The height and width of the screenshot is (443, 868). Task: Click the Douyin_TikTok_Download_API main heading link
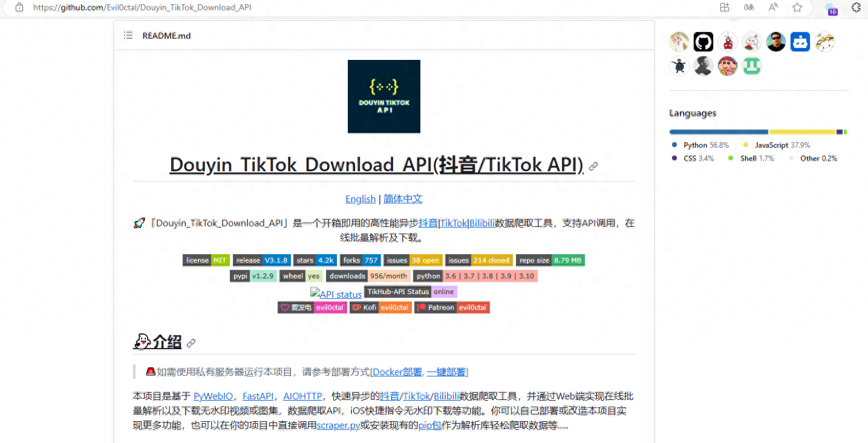tap(376, 165)
